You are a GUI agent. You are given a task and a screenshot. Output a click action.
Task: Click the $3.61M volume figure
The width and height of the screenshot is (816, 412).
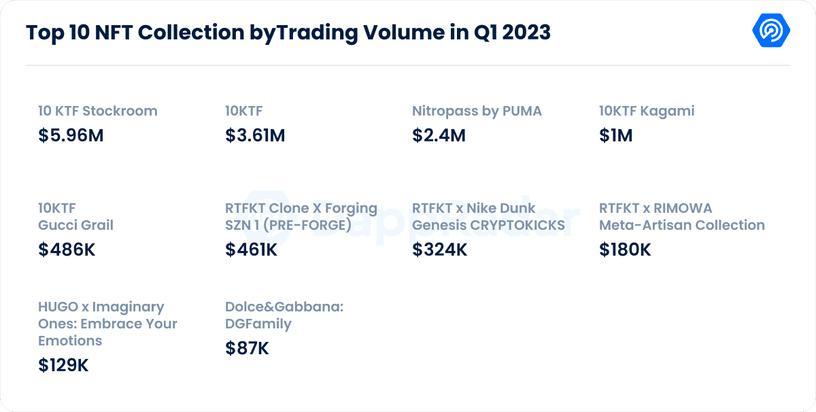click(x=255, y=135)
